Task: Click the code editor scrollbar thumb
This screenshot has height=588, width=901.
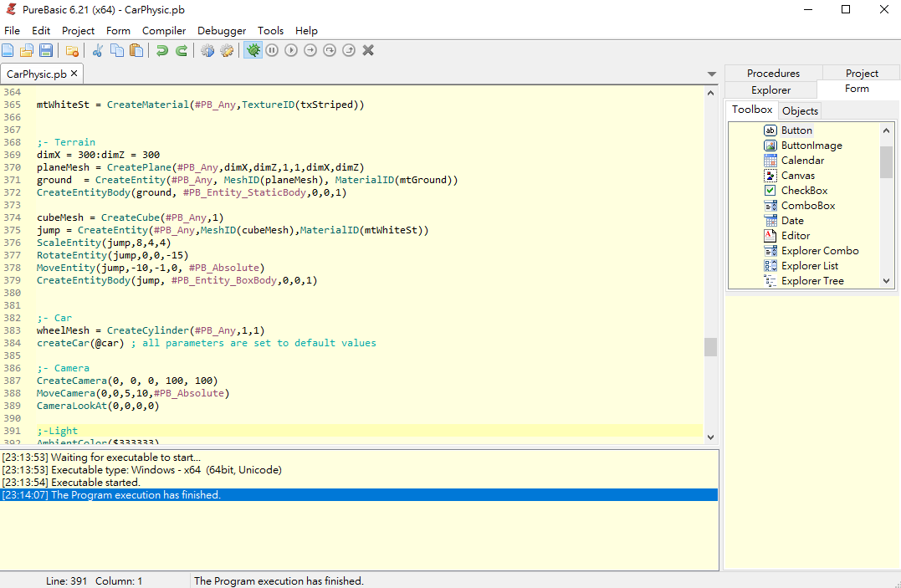Action: [x=711, y=347]
